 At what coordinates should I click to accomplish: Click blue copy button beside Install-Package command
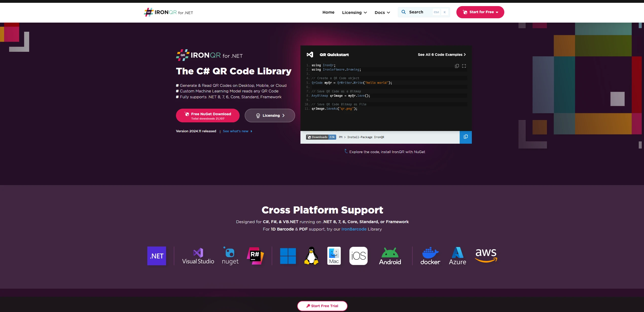point(466,137)
